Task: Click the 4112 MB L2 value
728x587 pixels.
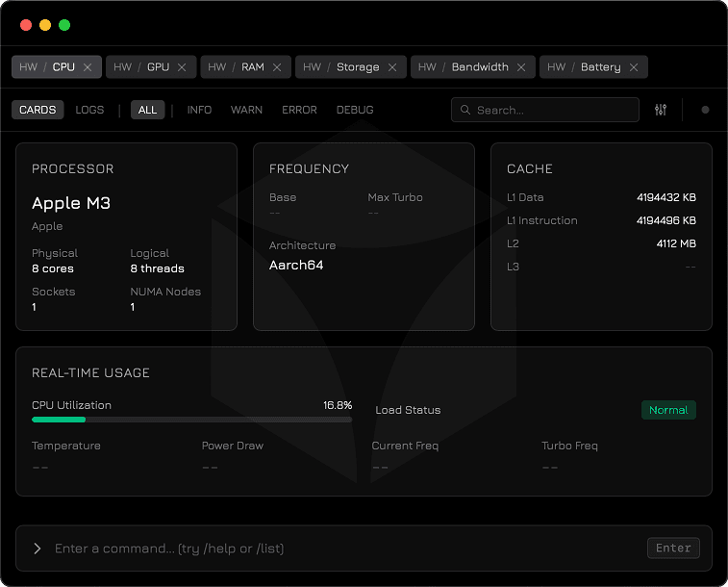Action: pos(676,243)
